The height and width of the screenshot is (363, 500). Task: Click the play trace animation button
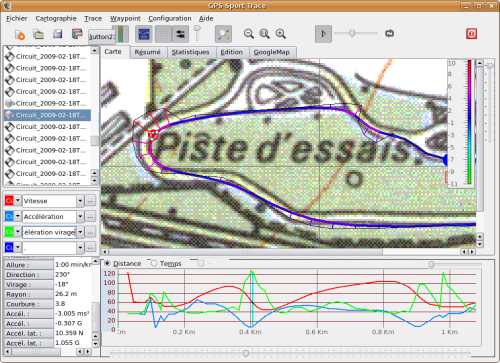[x=323, y=34]
